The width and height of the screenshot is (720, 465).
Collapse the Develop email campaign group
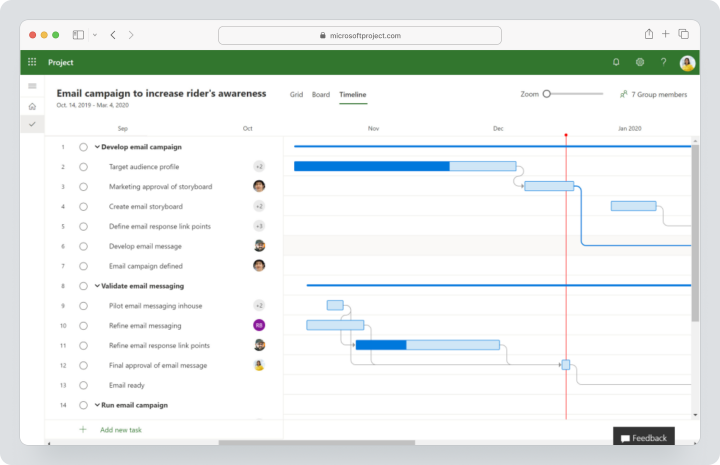pyautogui.click(x=97, y=147)
